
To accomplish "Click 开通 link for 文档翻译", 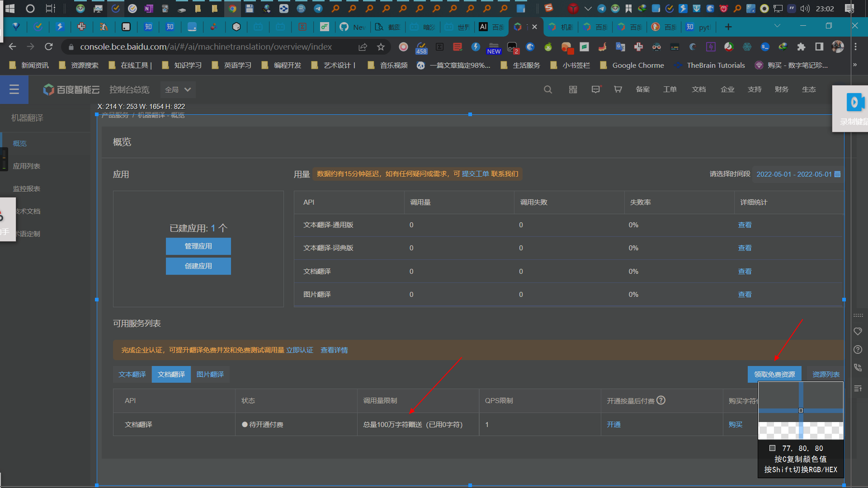I will (613, 424).
